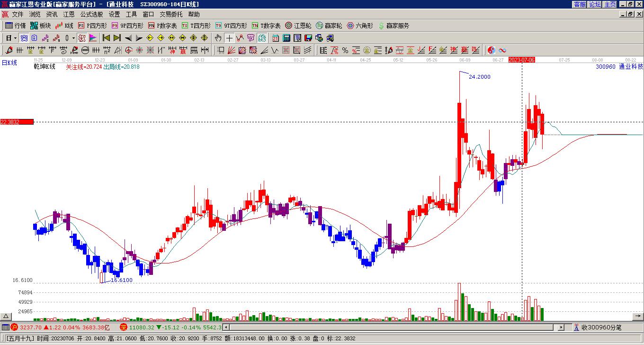
Task: Click the floppy disk save icon
Action: pyautogui.click(x=308, y=38)
